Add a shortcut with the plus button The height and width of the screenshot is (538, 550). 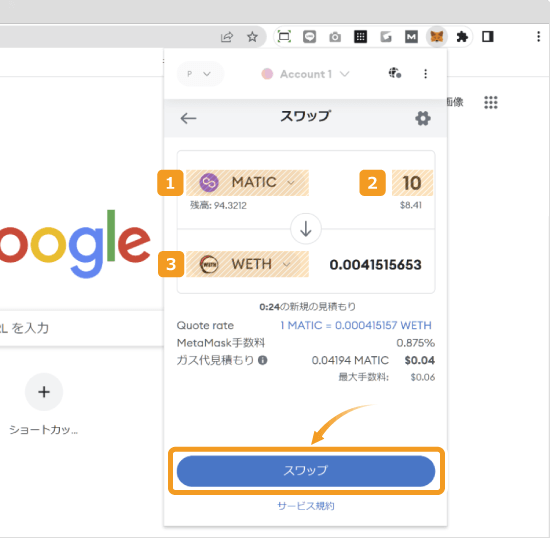[x=44, y=392]
